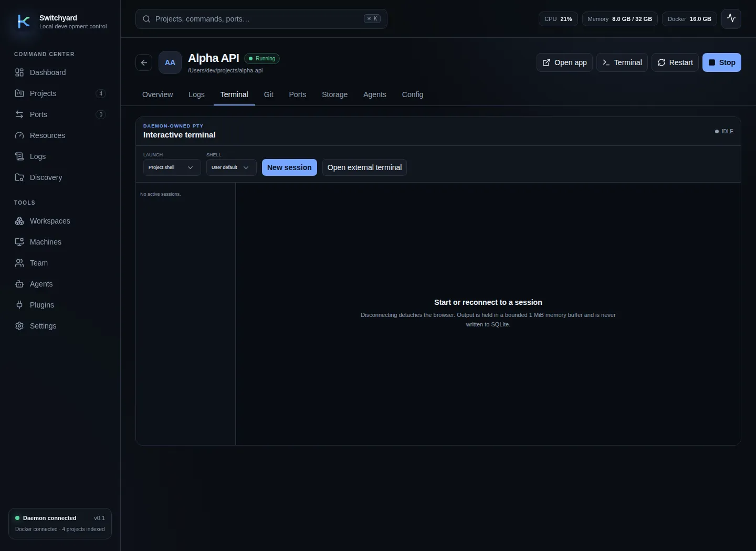Stop the Alpha API project
Screen dimensions: 756x551
pos(722,62)
